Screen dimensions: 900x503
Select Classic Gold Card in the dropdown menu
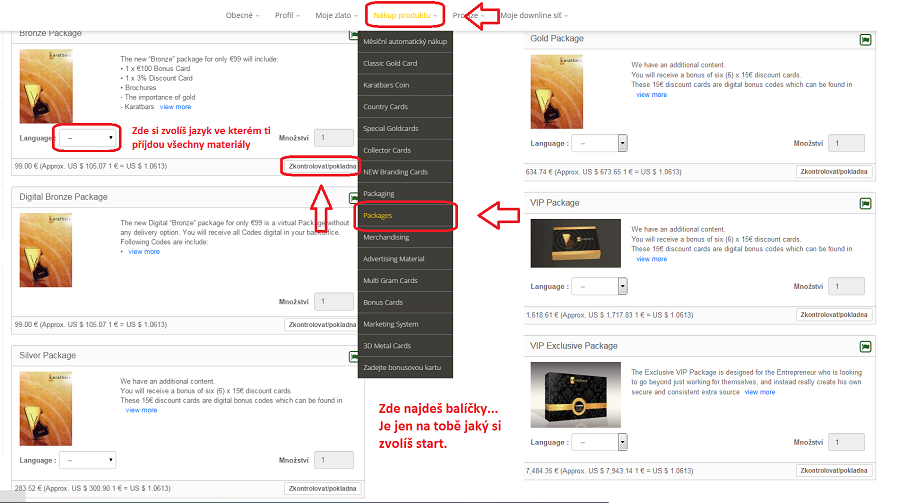[405, 63]
